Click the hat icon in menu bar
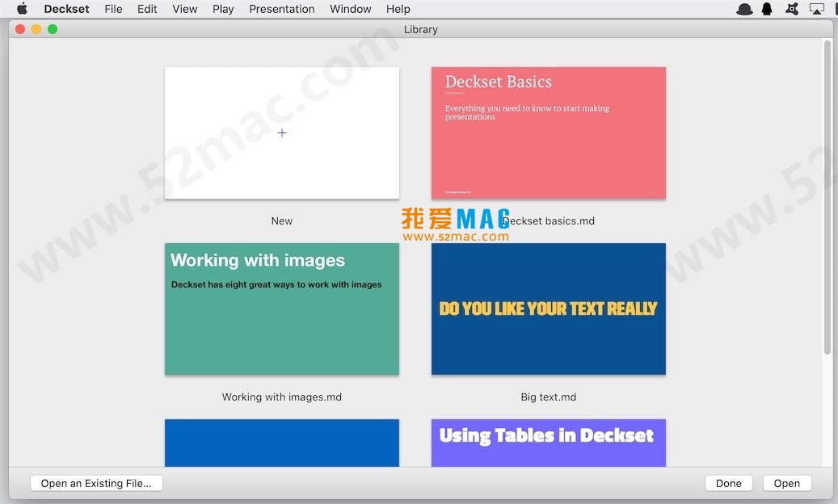 tap(744, 9)
